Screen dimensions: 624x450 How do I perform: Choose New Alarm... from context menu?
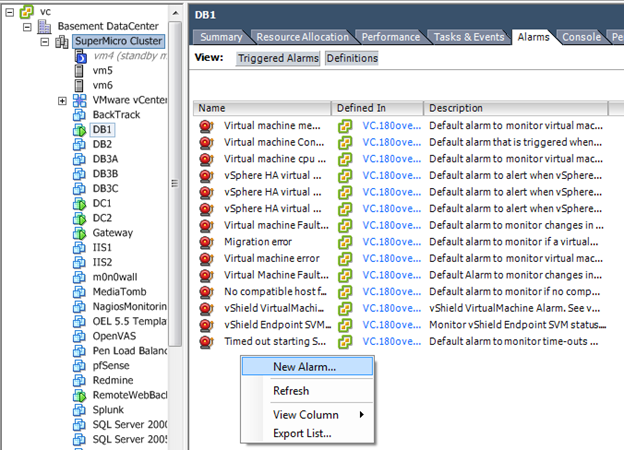tap(307, 366)
